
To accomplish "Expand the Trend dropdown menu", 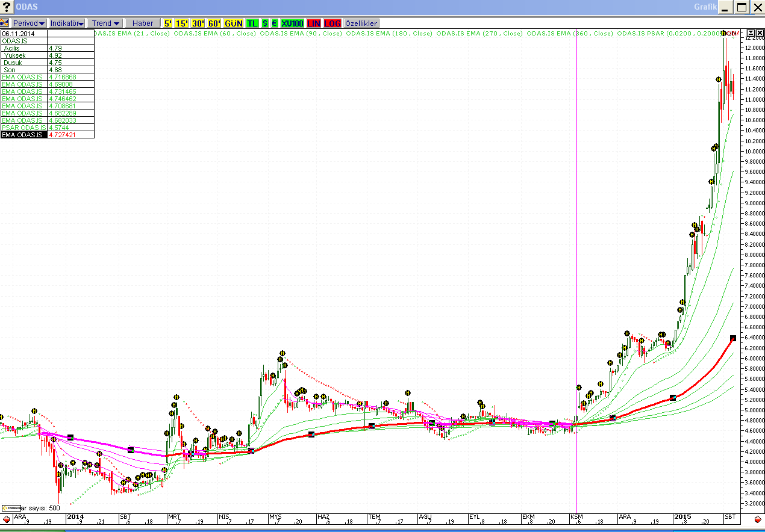I will click(x=105, y=23).
